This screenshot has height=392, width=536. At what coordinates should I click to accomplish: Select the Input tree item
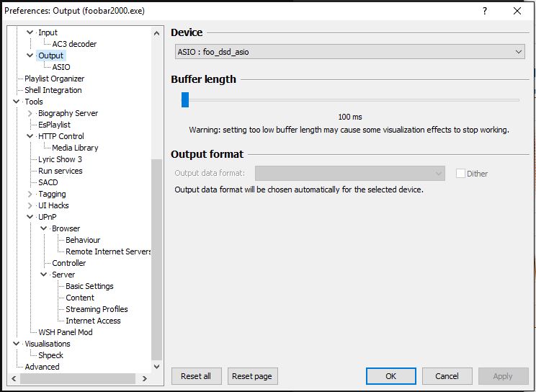click(48, 32)
